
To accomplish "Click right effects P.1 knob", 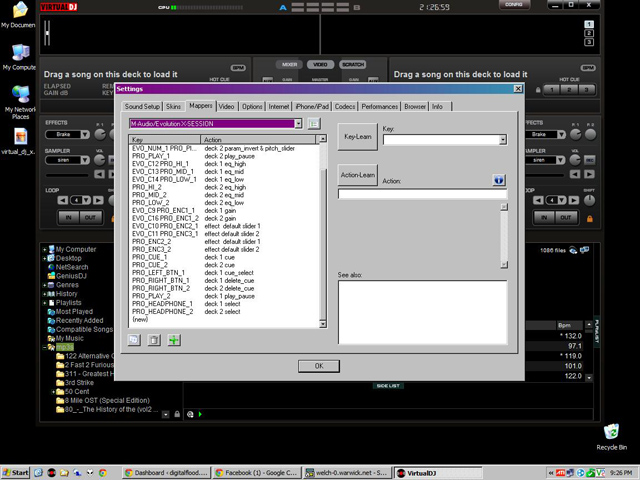I will (576, 134).
